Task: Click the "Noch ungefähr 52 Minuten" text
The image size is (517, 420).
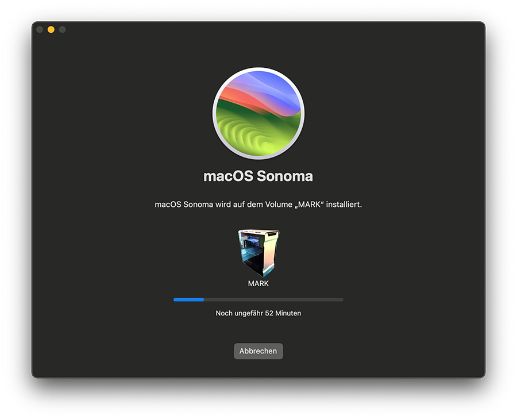Action: [x=258, y=313]
